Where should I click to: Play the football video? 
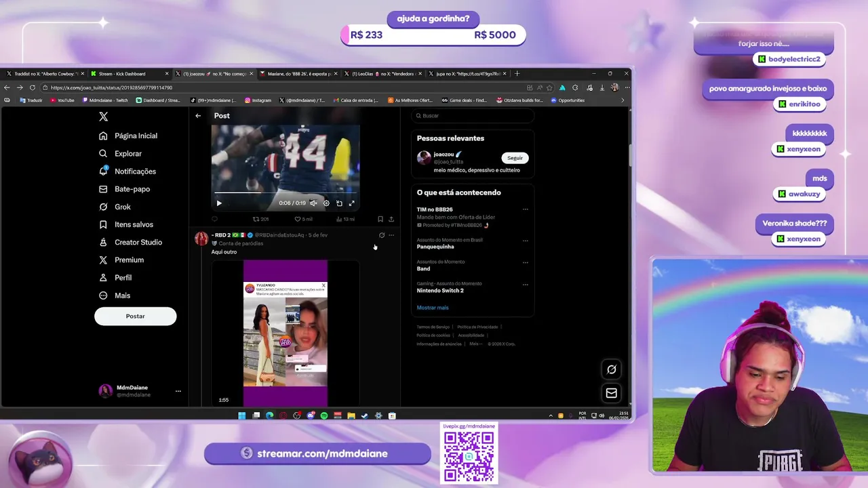pos(219,203)
